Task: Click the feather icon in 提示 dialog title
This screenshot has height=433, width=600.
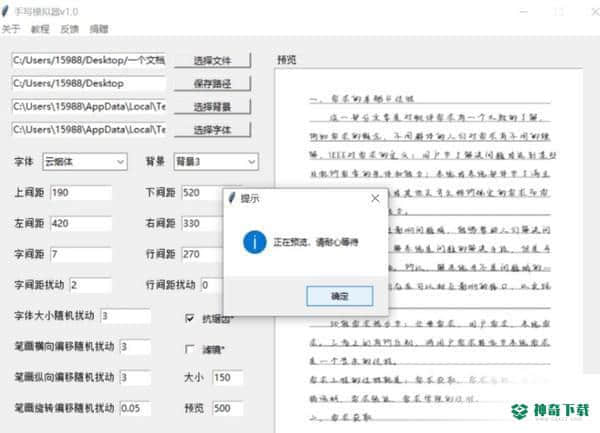Action: pyautogui.click(x=232, y=198)
